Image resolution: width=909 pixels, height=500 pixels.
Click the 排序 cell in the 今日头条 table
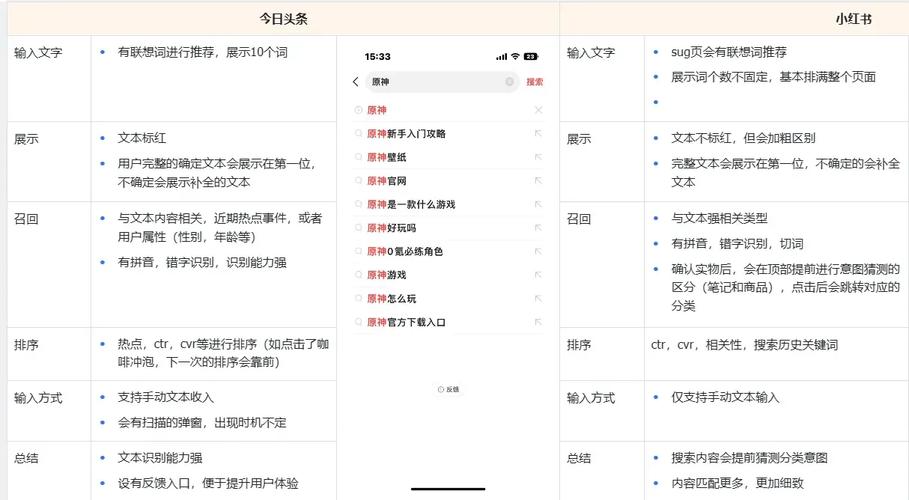pyautogui.click(x=26, y=345)
